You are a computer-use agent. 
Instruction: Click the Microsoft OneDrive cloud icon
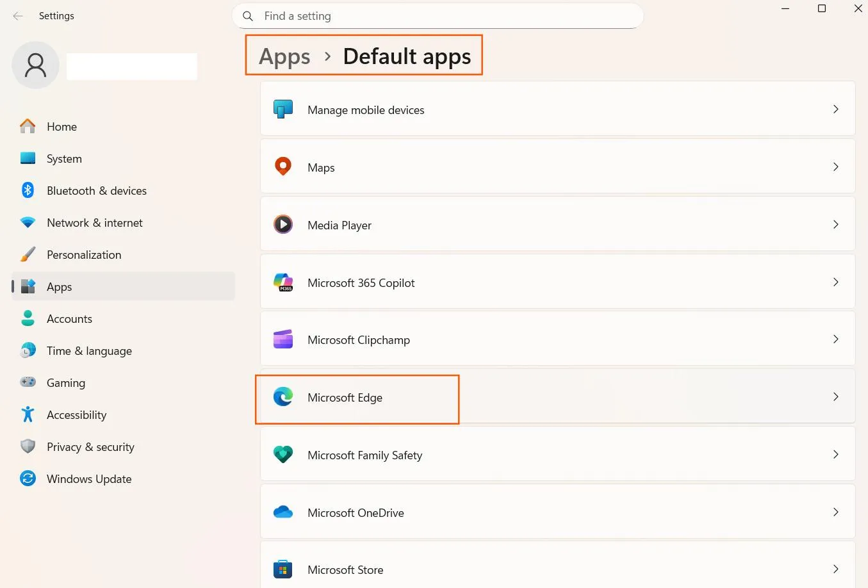[283, 512]
